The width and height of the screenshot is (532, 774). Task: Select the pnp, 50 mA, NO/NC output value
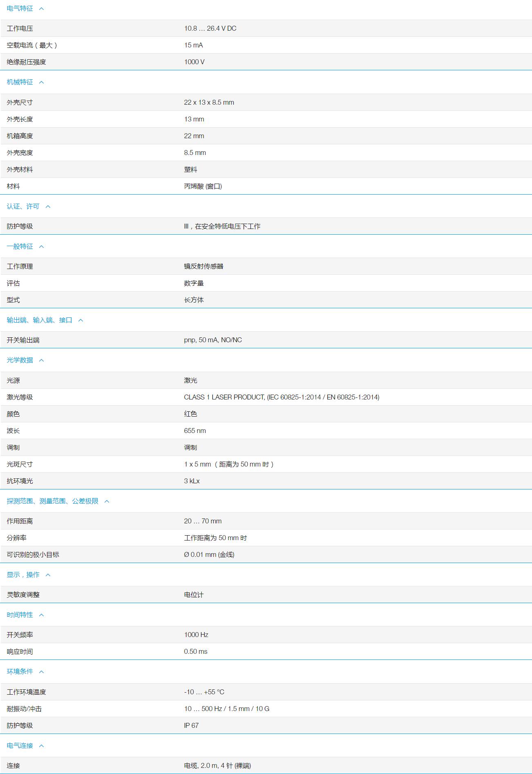212,340
